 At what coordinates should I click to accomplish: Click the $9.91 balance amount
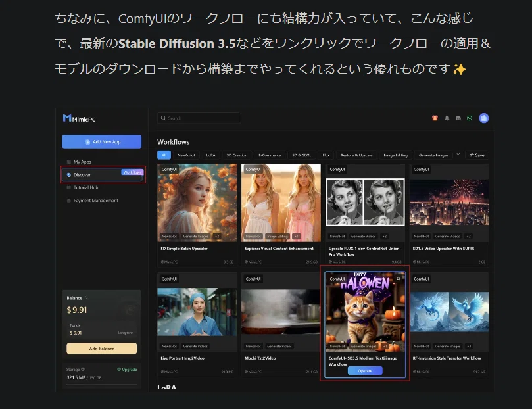point(77,310)
